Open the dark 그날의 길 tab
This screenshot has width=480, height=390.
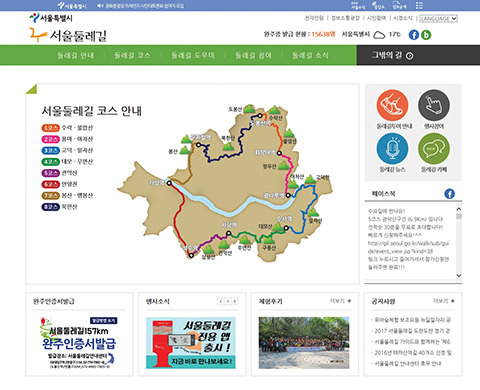coord(418,55)
